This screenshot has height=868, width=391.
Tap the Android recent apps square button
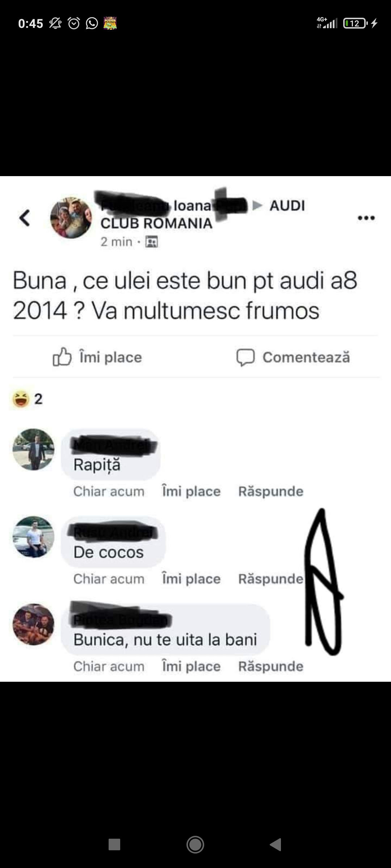(x=114, y=845)
